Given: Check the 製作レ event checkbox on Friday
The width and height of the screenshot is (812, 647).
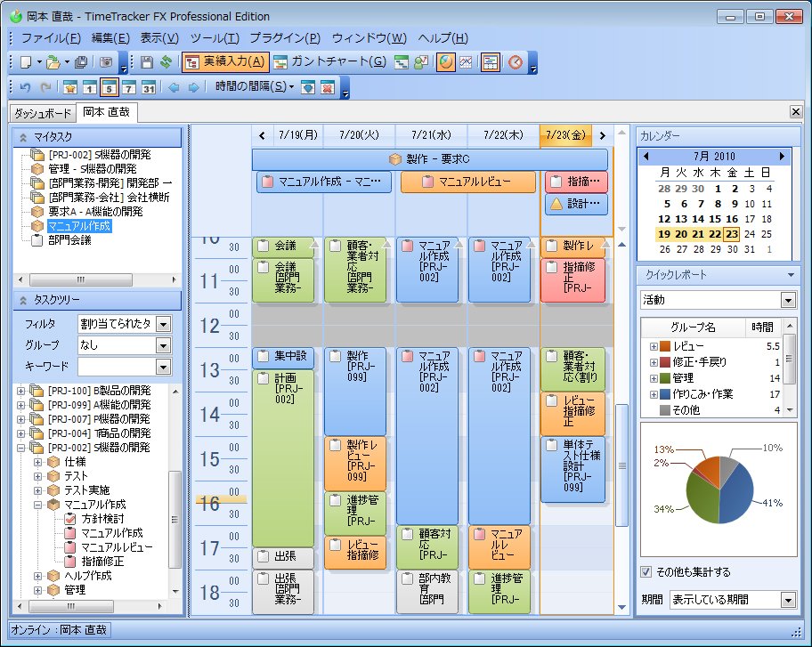Looking at the screenshot, I should [552, 246].
